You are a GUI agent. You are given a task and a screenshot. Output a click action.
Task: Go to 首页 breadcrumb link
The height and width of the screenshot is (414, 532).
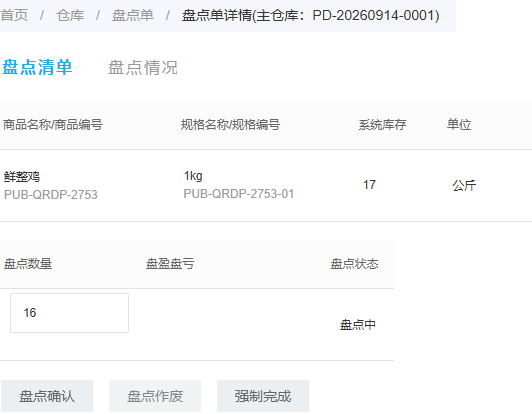pyautogui.click(x=14, y=15)
